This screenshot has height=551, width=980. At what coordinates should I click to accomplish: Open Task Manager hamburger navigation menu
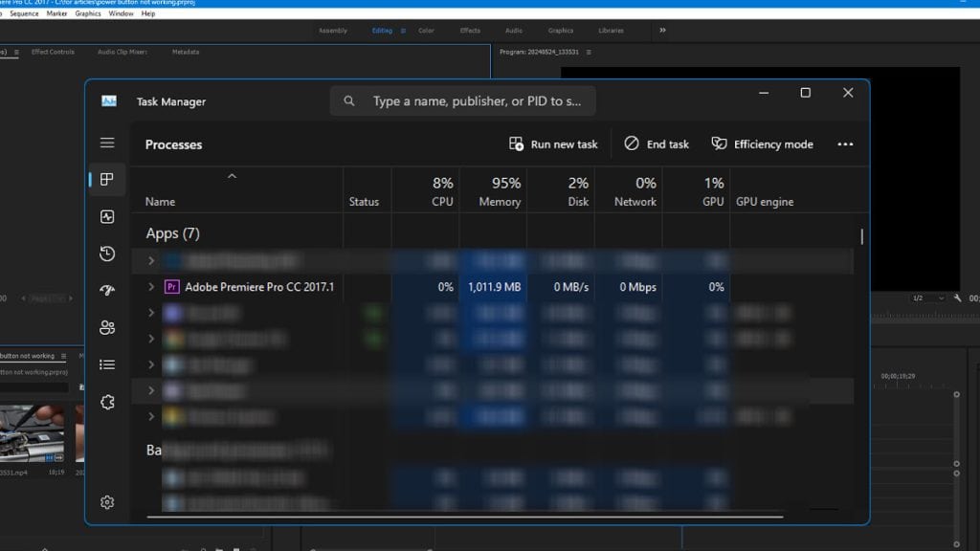click(x=107, y=143)
